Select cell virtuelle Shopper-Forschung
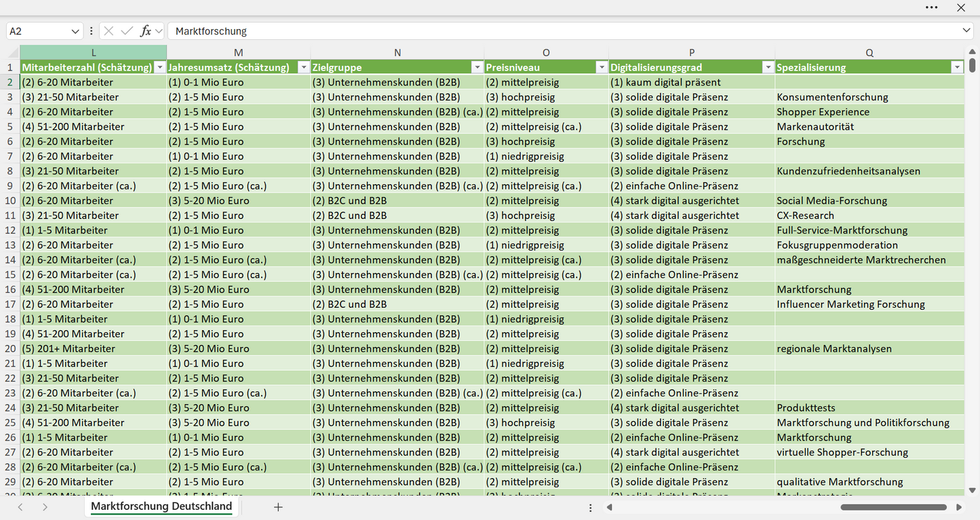This screenshot has width=980, height=520. (869, 452)
